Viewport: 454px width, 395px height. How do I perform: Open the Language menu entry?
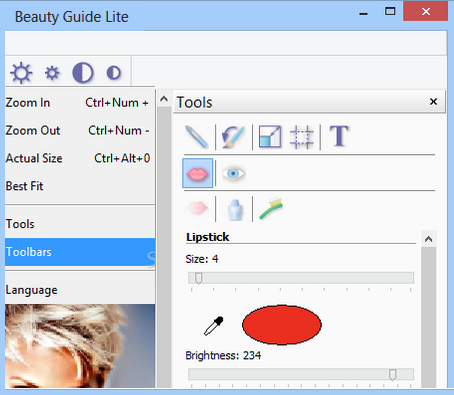coord(80,290)
